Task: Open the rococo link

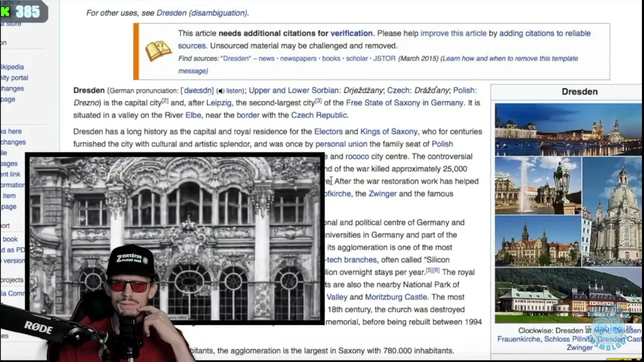Action: click(357, 156)
